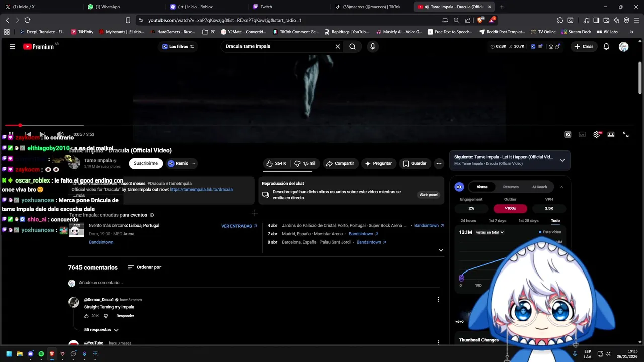Switch to the Inicio / X tab
This screenshot has width=644, height=362.
42,7
